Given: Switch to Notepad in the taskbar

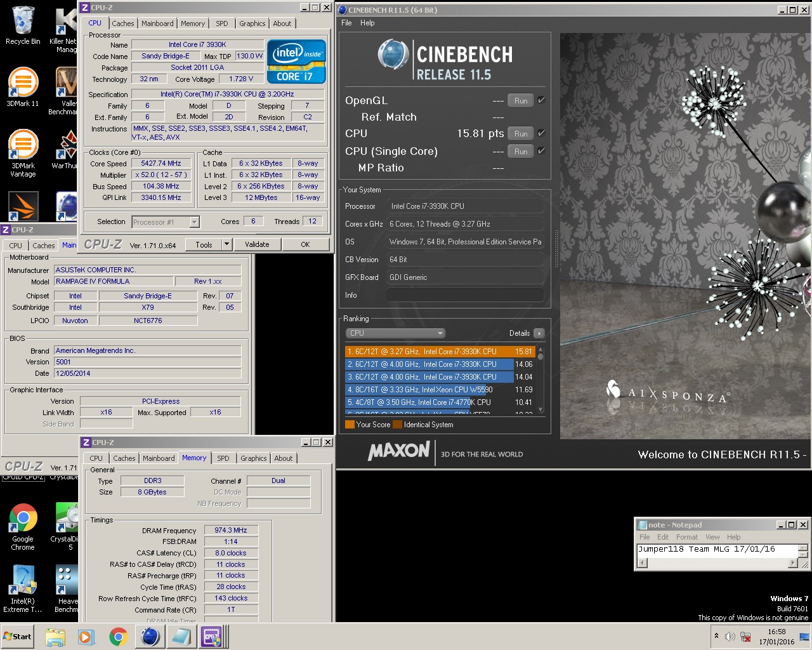Looking at the screenshot, I should pos(181,637).
